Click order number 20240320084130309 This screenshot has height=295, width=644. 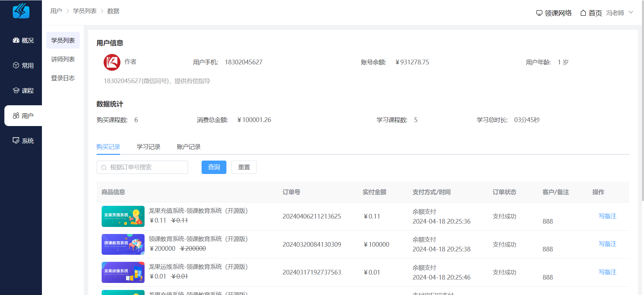[x=312, y=244]
